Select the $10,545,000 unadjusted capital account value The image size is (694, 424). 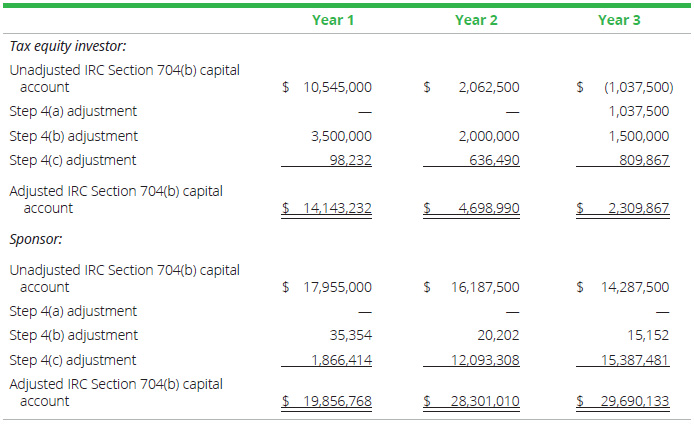click(x=336, y=87)
